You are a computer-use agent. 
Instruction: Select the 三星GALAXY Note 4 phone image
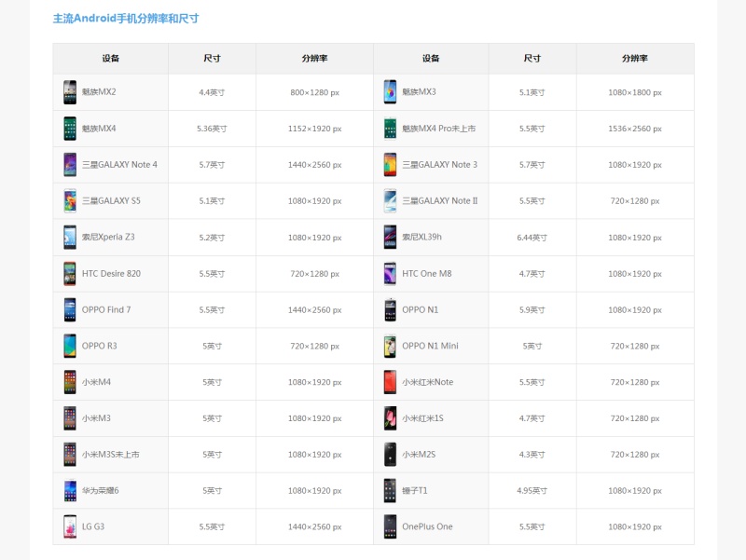pos(70,165)
